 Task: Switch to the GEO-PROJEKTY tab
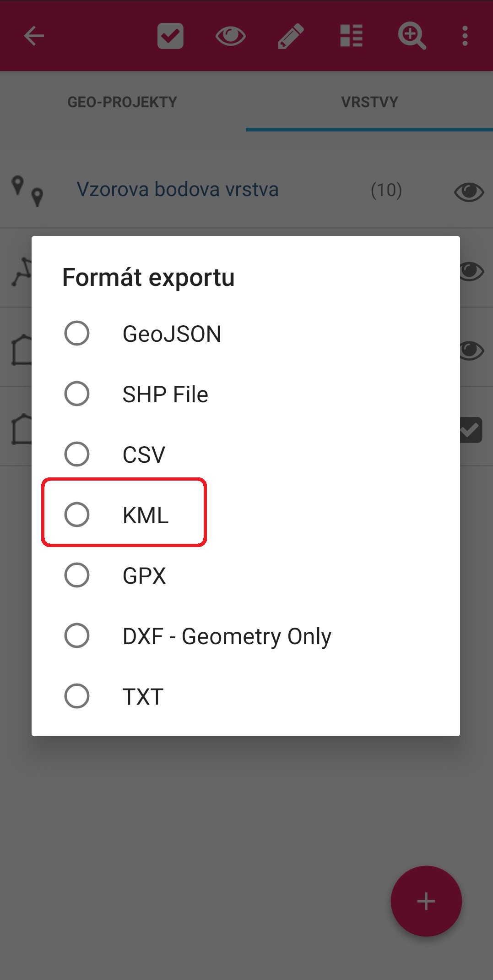122,102
